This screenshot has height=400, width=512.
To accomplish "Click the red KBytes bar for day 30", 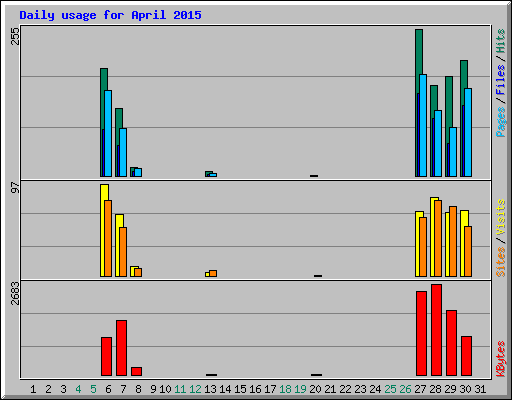I will click(x=466, y=356).
